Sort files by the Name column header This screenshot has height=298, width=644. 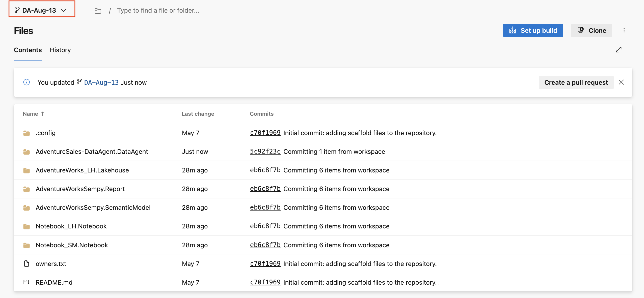[31, 114]
